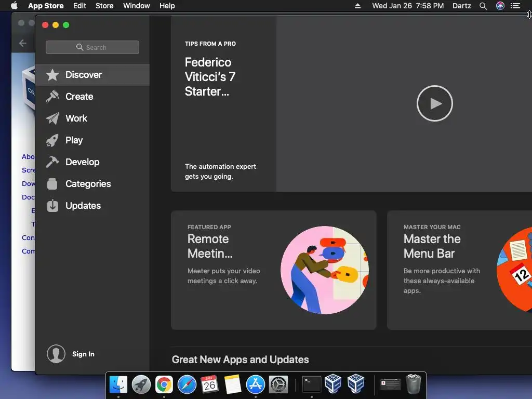Click the eject icon in menu bar

[357, 6]
